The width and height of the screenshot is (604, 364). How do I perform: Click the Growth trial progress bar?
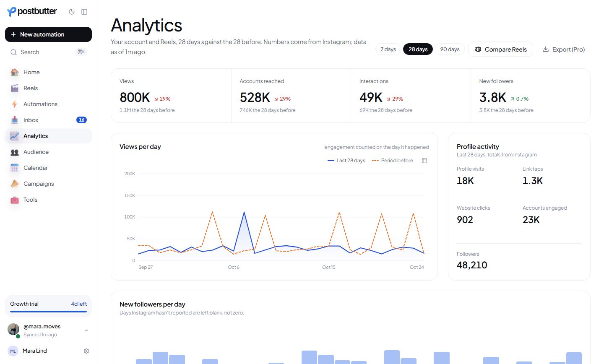(x=48, y=312)
